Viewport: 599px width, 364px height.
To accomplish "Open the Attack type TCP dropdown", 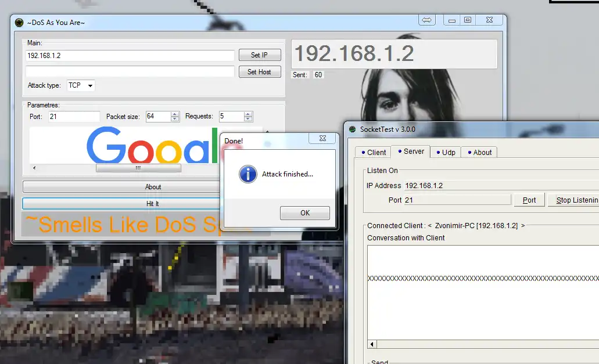I will [x=81, y=85].
